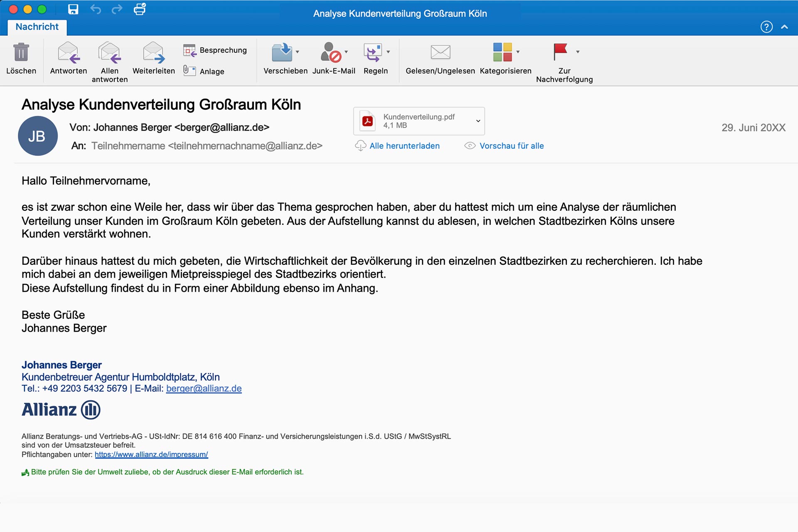The height and width of the screenshot is (532, 798).
Task: Click the Besprechung meeting icon
Action: tap(190, 50)
